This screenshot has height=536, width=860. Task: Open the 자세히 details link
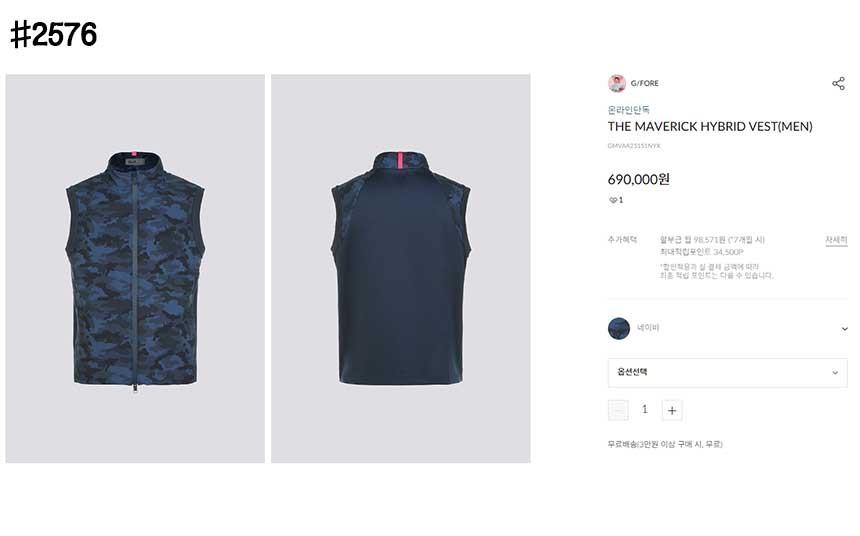tap(836, 240)
